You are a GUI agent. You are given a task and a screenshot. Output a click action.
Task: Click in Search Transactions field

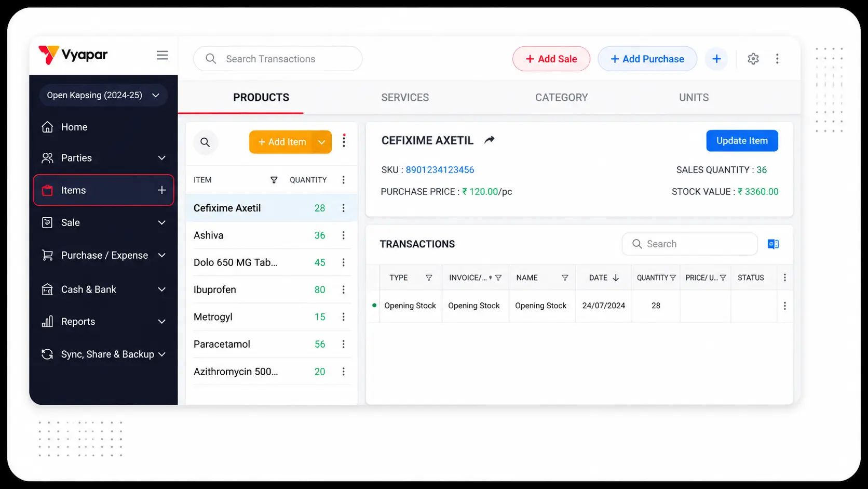(278, 59)
